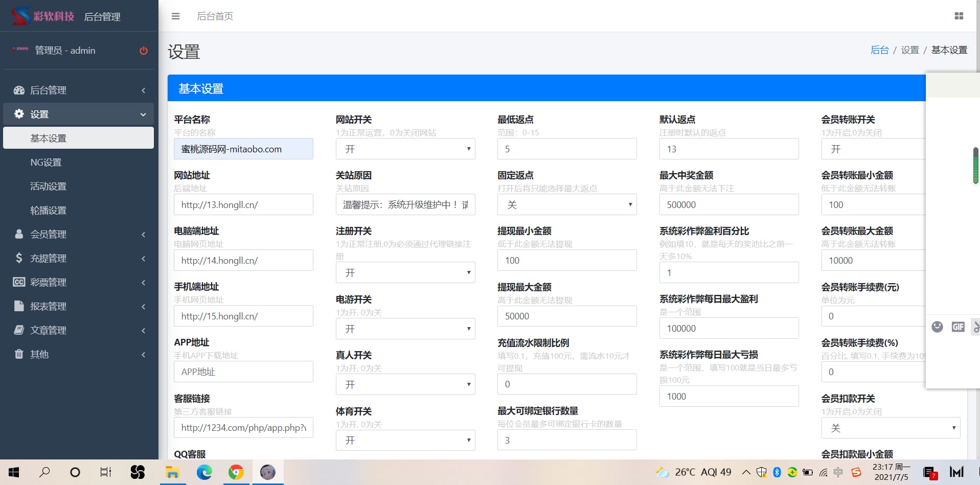Screen dimensions: 980x485
Task: Open the 会员扣款开关 dropdown
Action: coord(890,428)
